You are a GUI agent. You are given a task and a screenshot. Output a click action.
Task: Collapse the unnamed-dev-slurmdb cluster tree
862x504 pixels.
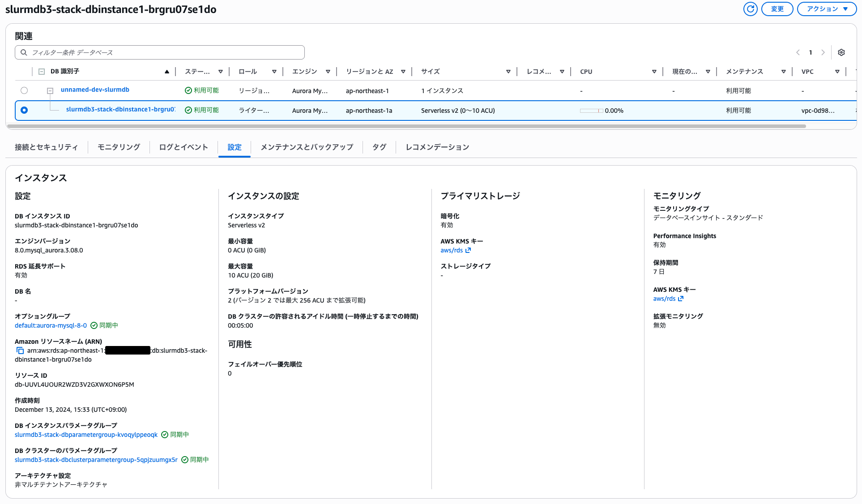coord(50,90)
